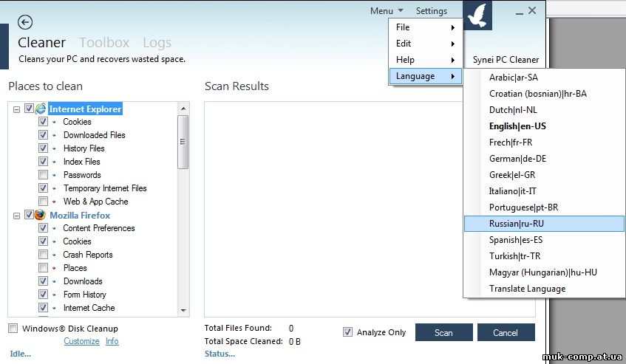Select Frech|fr-FR language
Screen dimensions: 626x364
coord(544,142)
